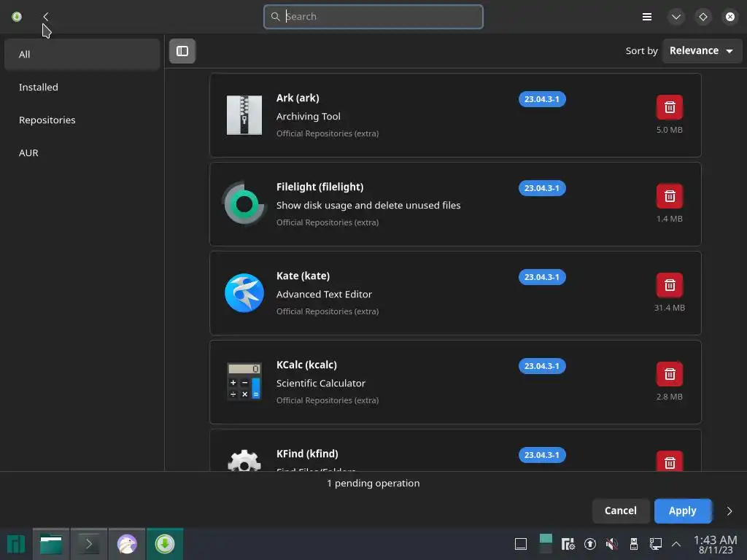
Task: Select the Kate size label 31.4 MB
Action: (x=670, y=308)
